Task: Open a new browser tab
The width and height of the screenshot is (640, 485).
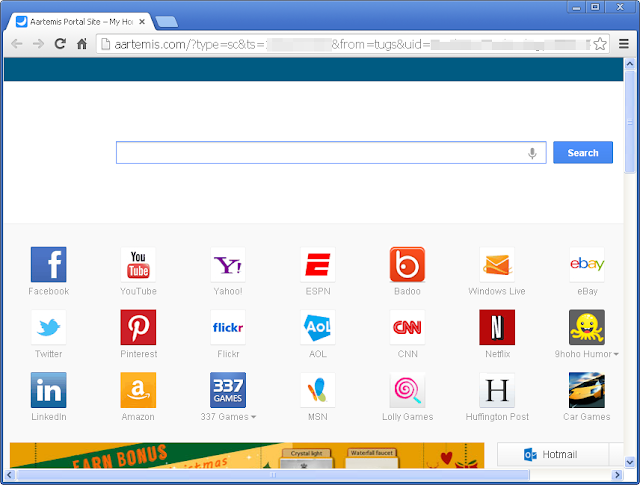Action: [x=167, y=22]
